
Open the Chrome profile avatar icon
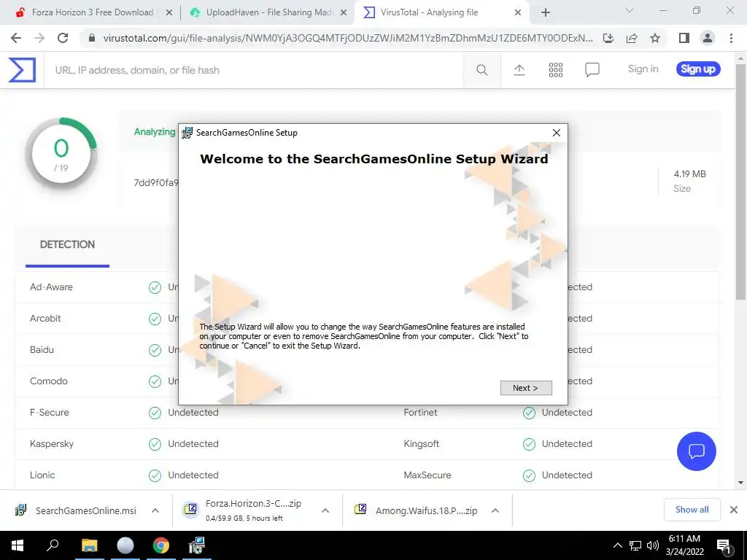coord(708,38)
